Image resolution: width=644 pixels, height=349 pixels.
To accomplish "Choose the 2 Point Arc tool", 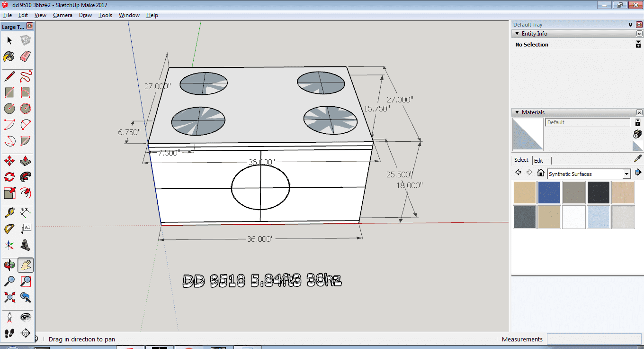I will click(26, 125).
